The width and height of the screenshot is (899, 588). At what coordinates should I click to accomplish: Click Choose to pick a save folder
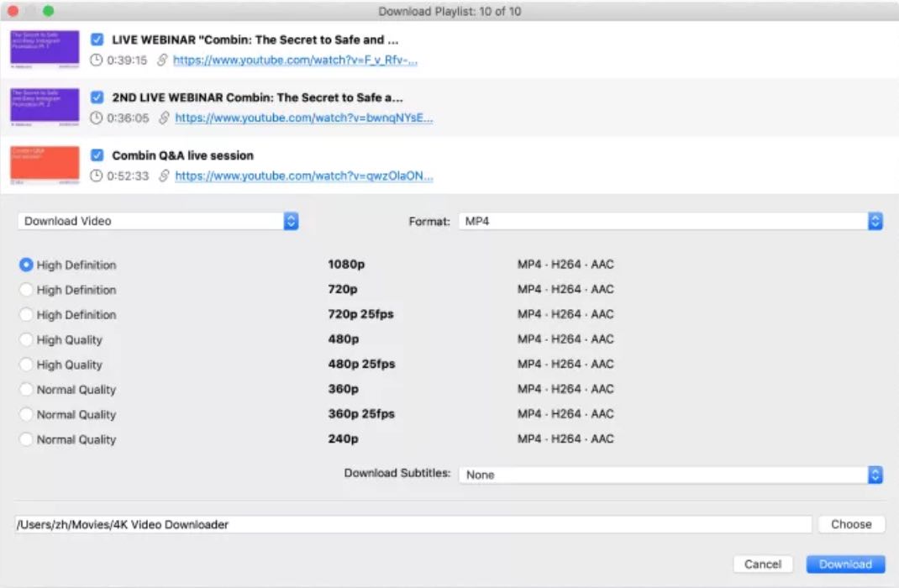(x=851, y=523)
